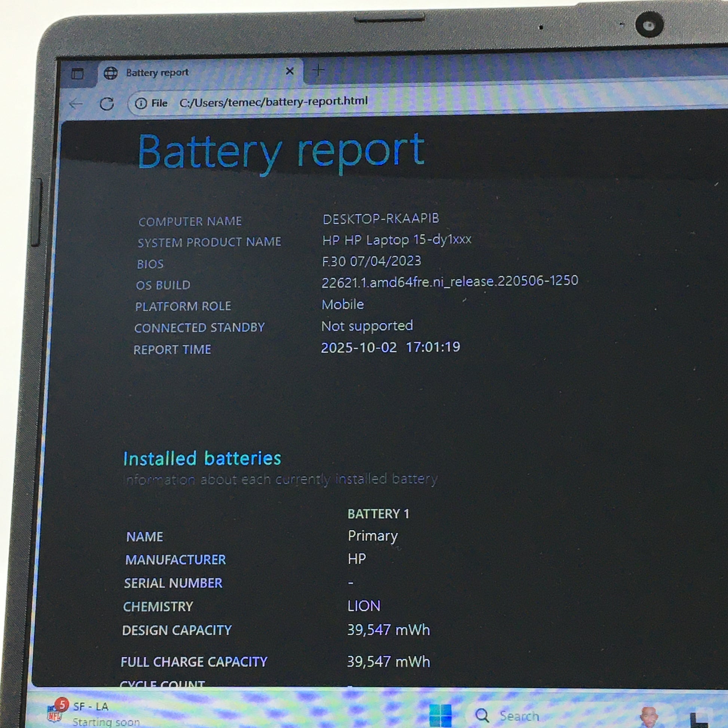The height and width of the screenshot is (728, 728).
Task: Refresh the battery report page
Action: click(x=107, y=104)
